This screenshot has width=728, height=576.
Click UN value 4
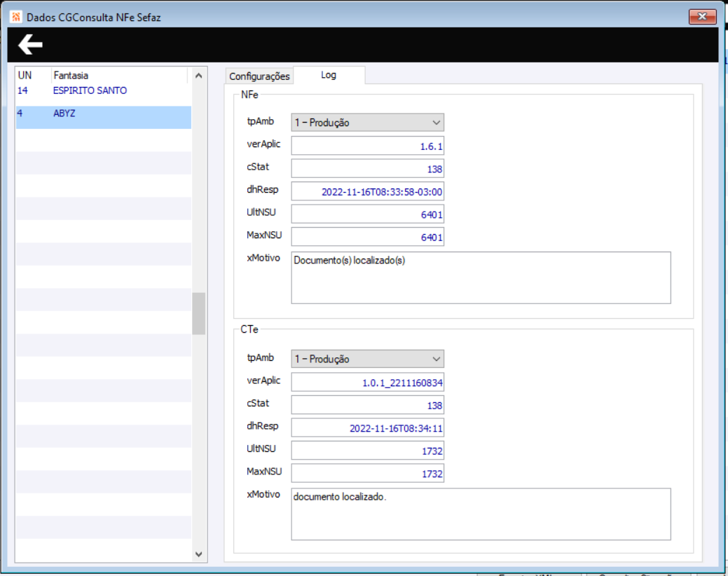click(x=20, y=114)
